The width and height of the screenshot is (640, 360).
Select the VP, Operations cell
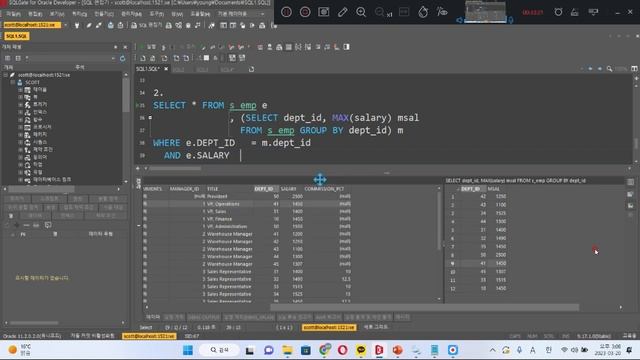[x=229, y=204]
